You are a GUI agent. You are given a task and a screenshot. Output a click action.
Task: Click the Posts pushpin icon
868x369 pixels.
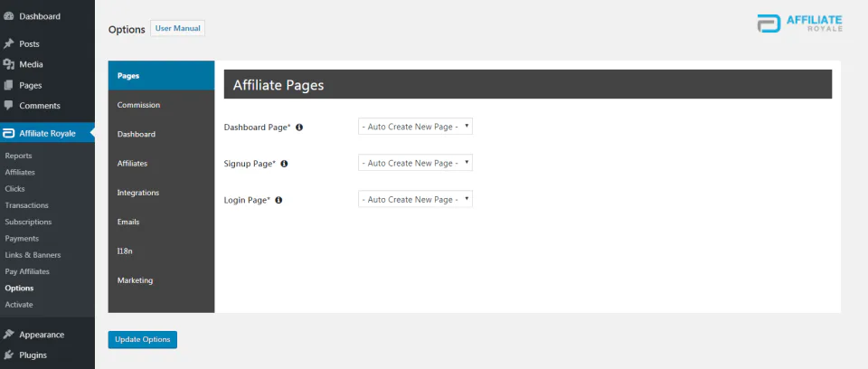pyautogui.click(x=8, y=43)
